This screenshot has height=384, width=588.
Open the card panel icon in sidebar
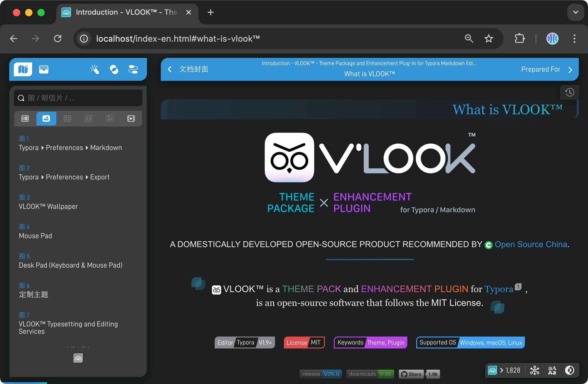coord(44,69)
